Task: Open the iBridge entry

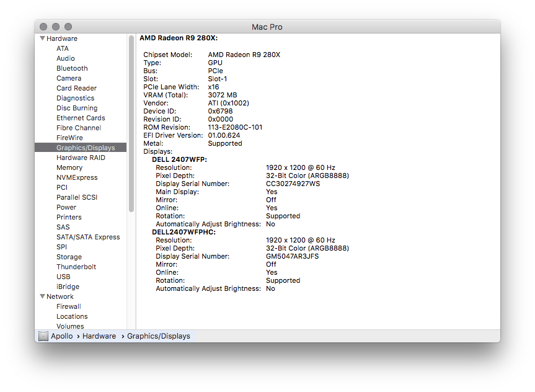Action: coord(68,286)
